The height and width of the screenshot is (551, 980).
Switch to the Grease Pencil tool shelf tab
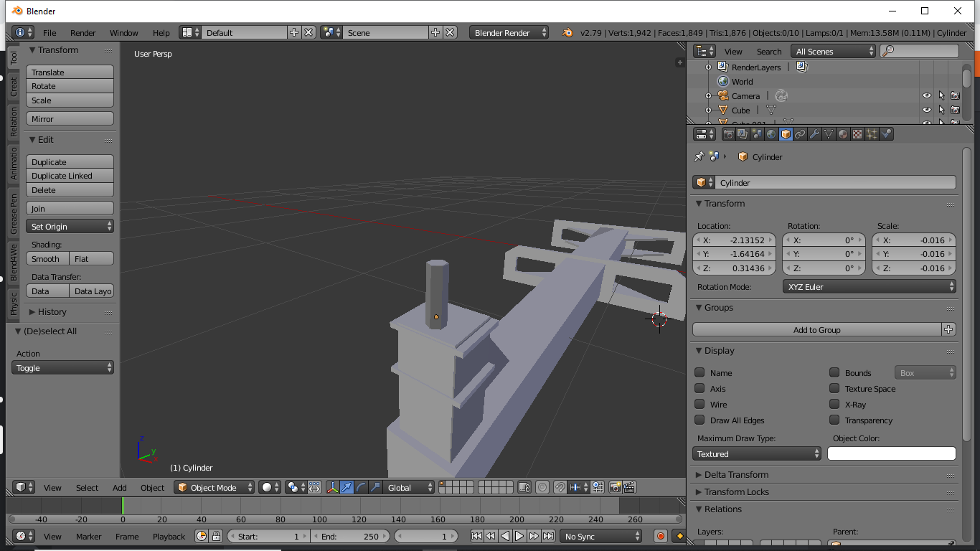[13, 213]
